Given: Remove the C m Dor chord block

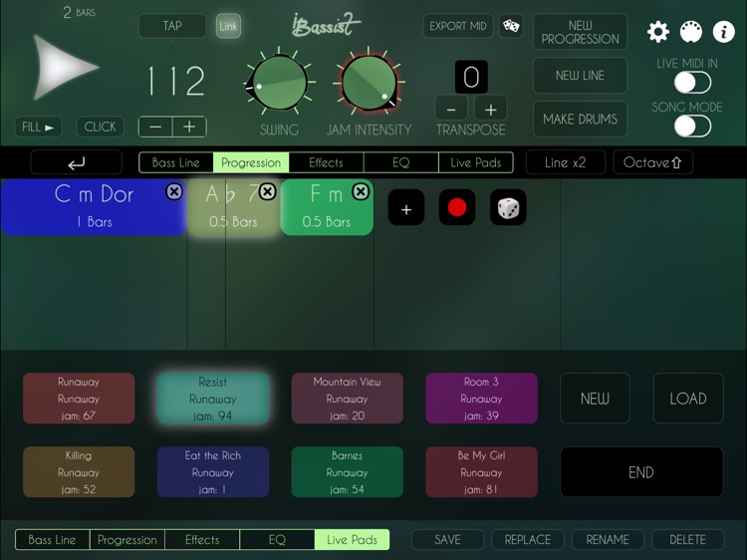Looking at the screenshot, I should coord(174,191).
